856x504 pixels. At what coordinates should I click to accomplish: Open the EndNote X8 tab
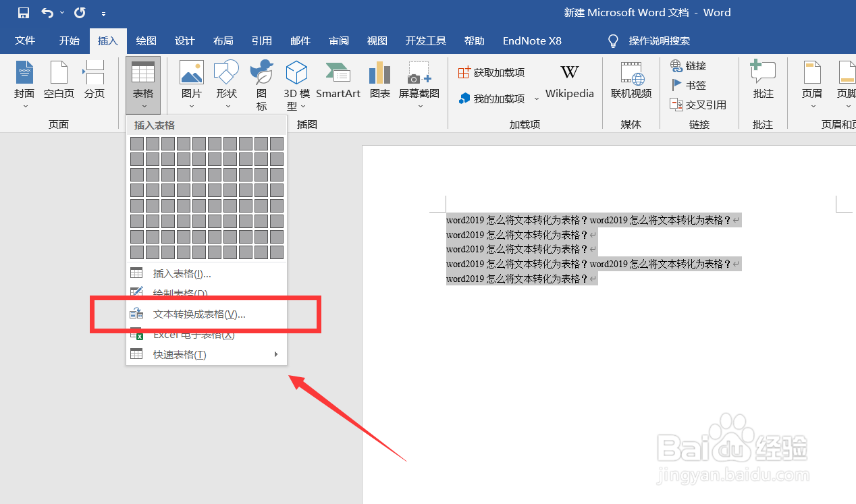coord(532,40)
